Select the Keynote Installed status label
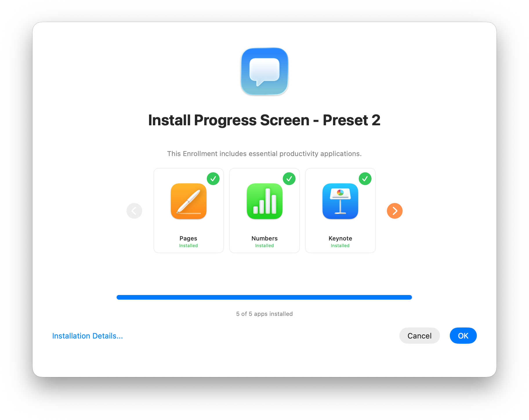Screen dimensions: 529x420 (340, 246)
